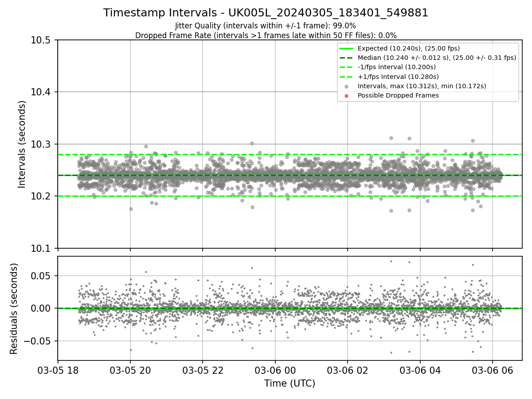Click the plot title 'Timestamp Intervals - UK005L_20240305_183401_549881'

coord(266,13)
